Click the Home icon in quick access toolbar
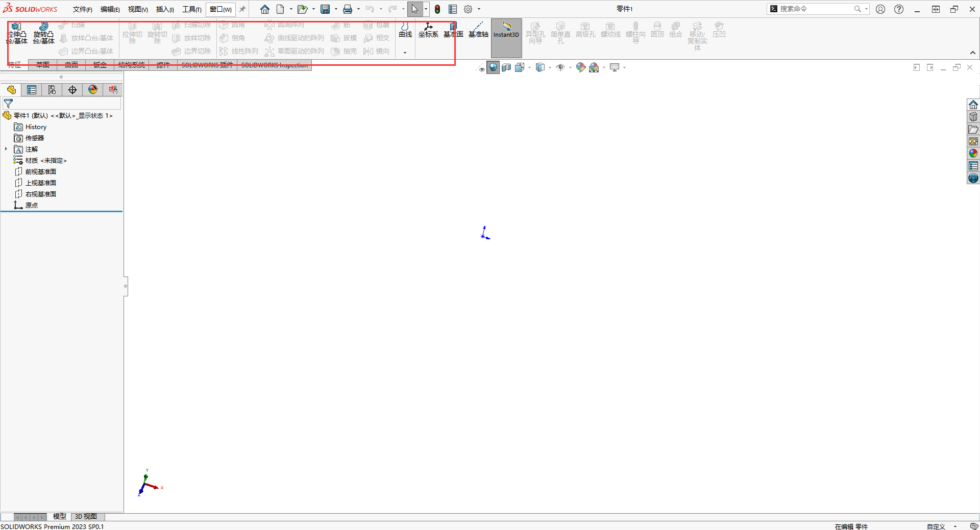The width and height of the screenshot is (980, 530). point(264,9)
